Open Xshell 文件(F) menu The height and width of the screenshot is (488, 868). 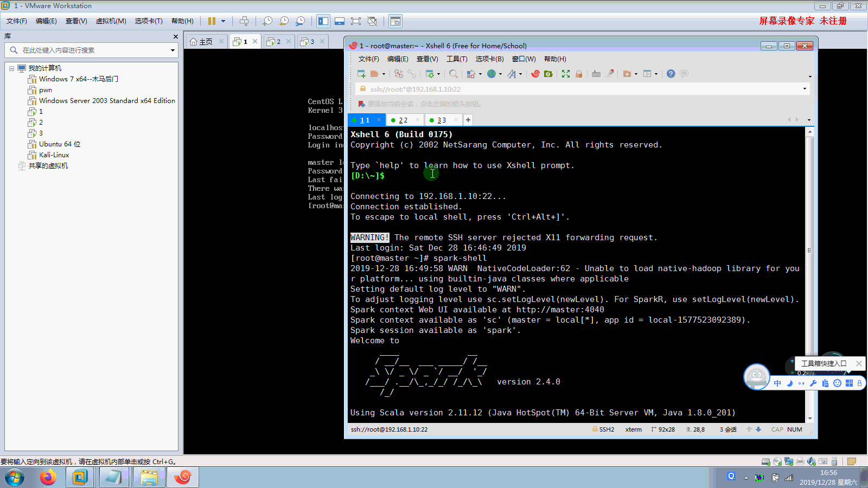(368, 59)
